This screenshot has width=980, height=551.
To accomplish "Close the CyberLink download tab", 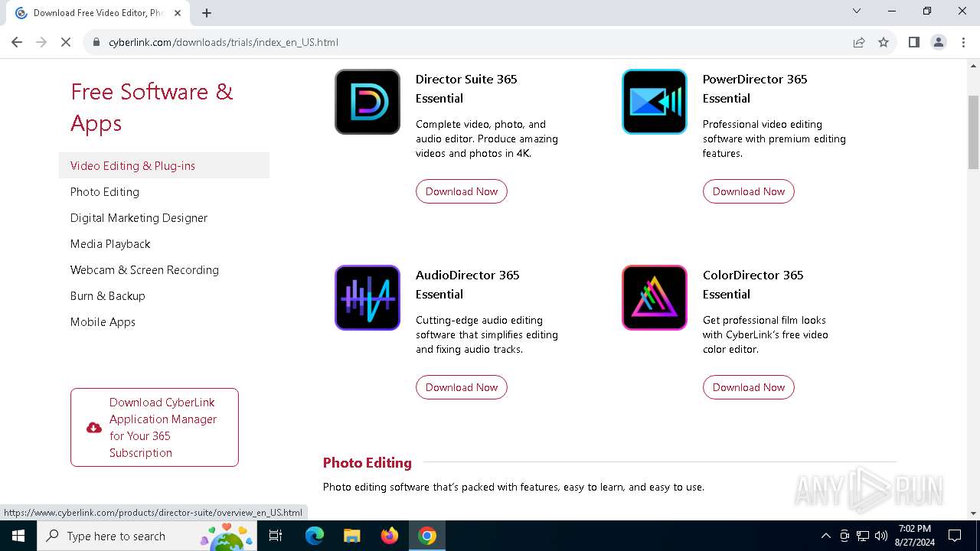I will coord(178,12).
